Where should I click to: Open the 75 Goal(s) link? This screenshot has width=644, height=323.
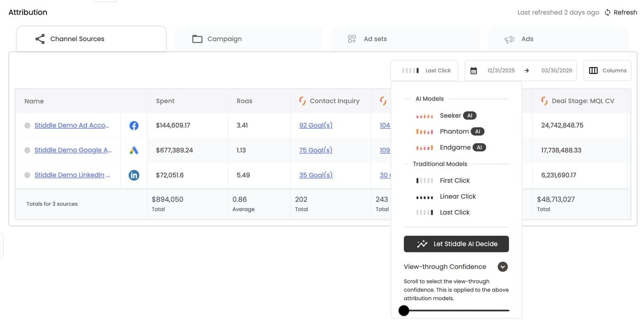point(316,150)
